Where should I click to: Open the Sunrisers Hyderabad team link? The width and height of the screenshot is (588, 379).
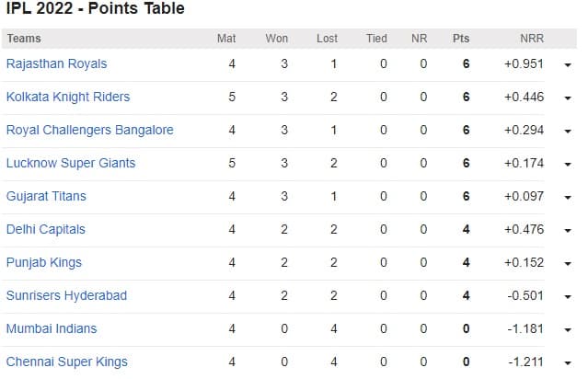click(x=66, y=295)
